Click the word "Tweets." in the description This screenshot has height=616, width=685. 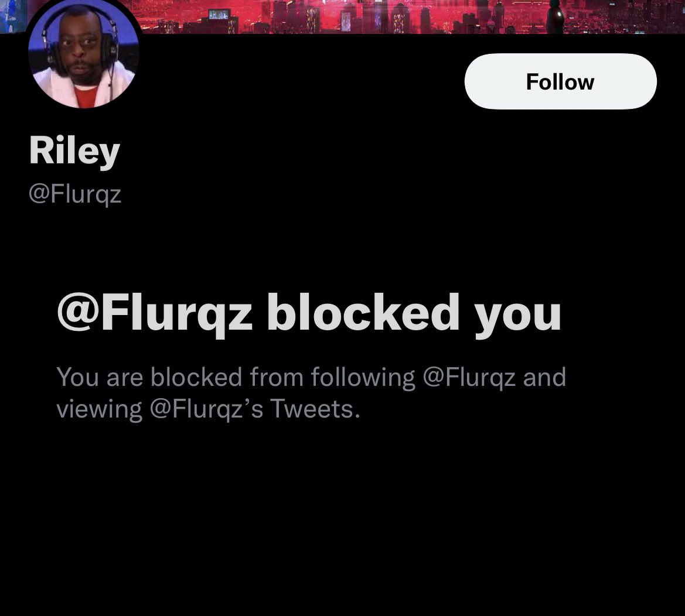(x=315, y=409)
